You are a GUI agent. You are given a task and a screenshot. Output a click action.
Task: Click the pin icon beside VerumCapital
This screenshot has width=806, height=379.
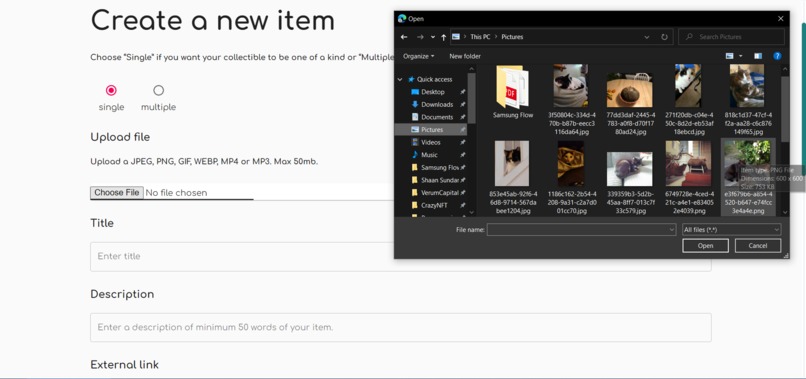tap(463, 193)
